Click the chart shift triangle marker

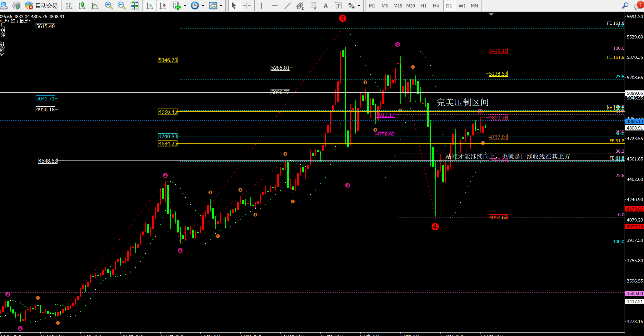coord(491,14)
